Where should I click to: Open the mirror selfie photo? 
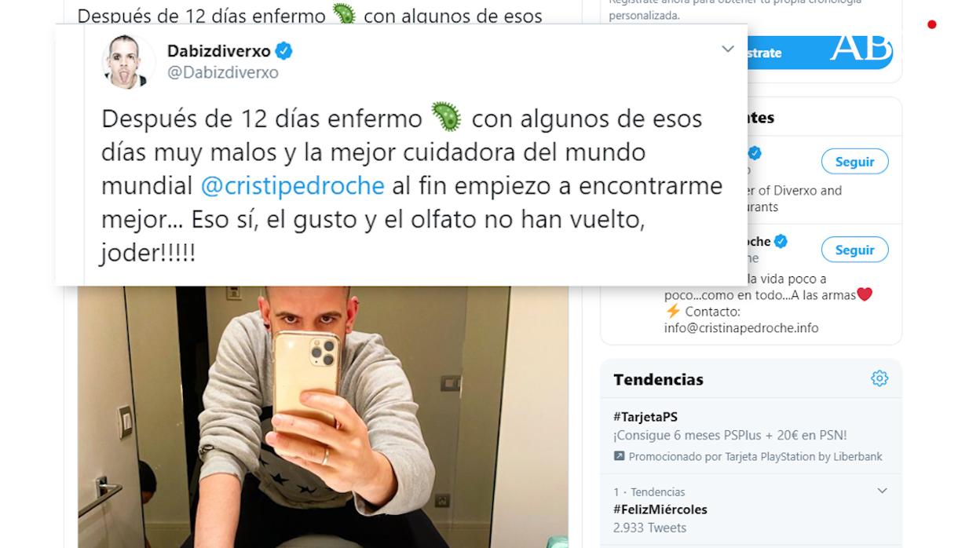[x=323, y=416]
